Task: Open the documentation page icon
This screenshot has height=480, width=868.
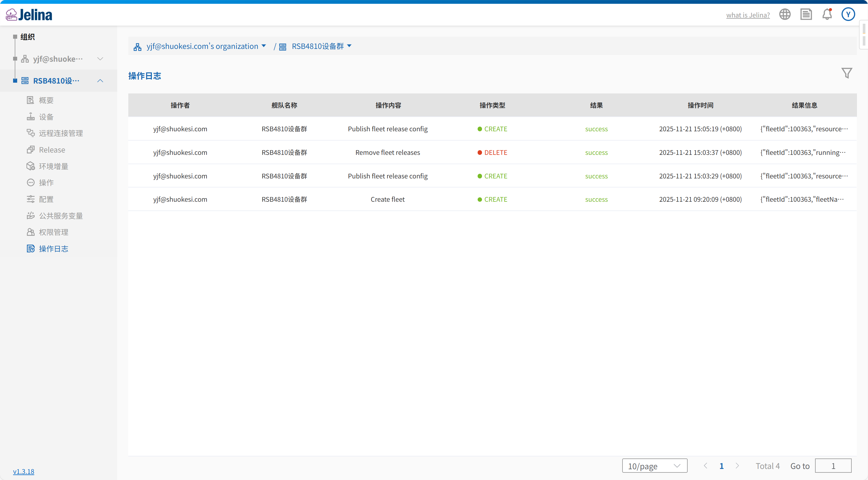Action: coord(806,15)
